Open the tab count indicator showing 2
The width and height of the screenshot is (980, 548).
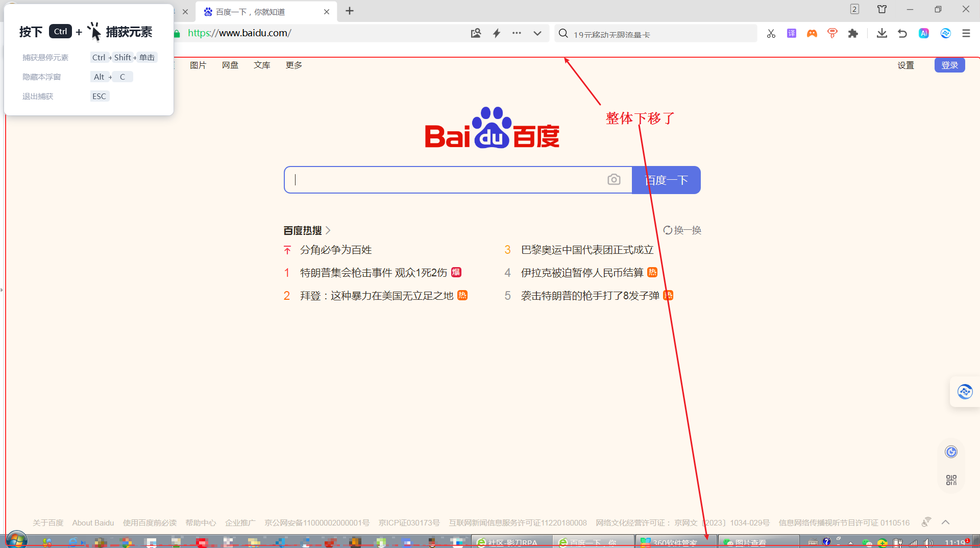(854, 9)
